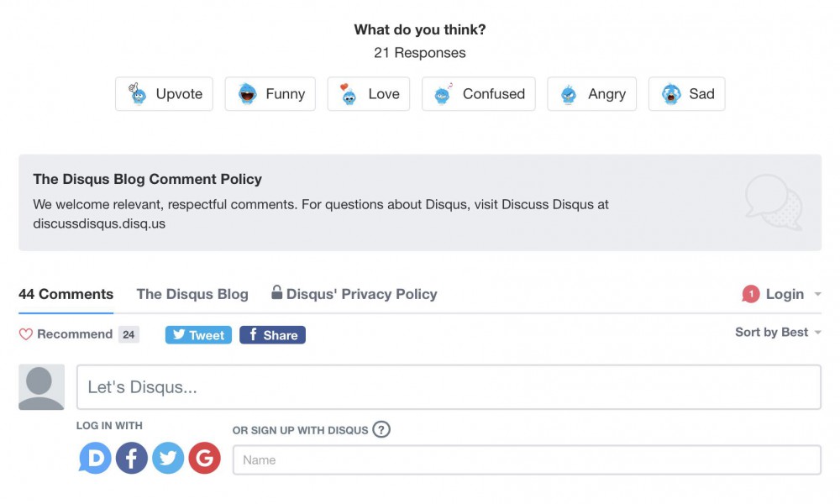Image resolution: width=840 pixels, height=504 pixels.
Task: Click the Upvote reaction button
Action: (x=164, y=94)
